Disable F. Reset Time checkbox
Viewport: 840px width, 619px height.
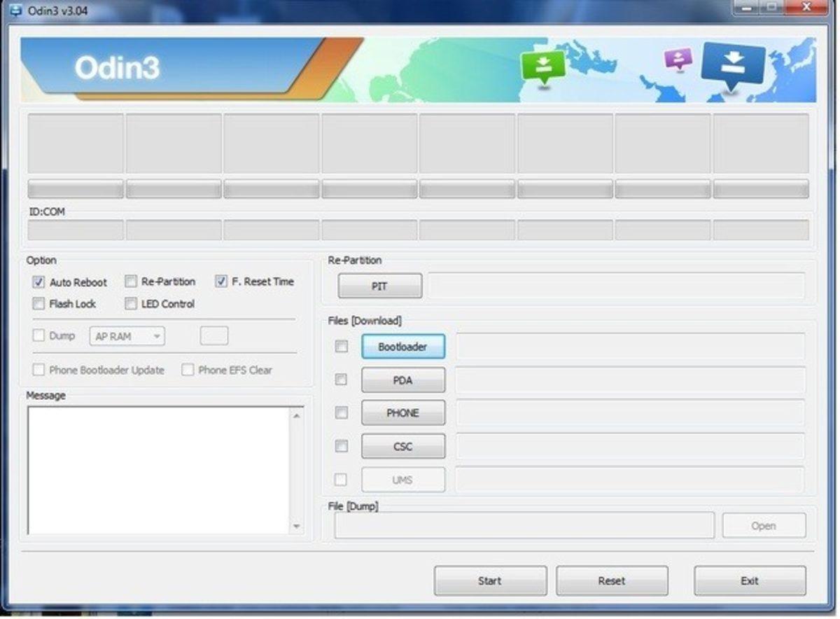(221, 281)
